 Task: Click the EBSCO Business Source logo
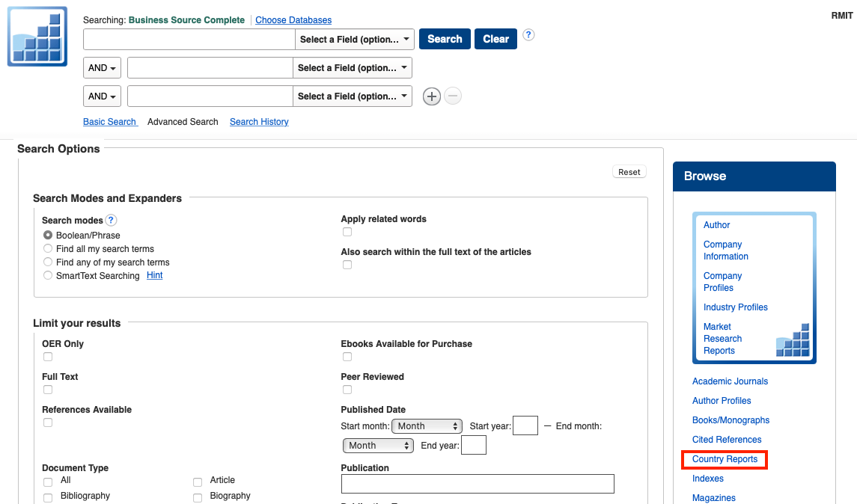click(37, 37)
